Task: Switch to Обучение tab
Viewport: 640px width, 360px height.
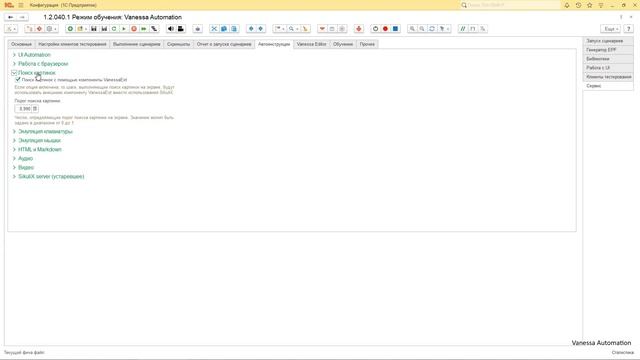Action: (x=343, y=44)
